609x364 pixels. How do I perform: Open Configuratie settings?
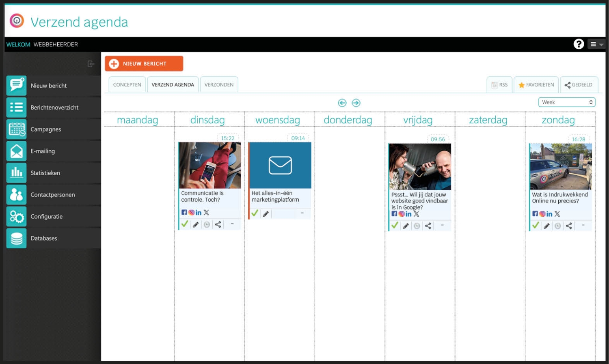[x=53, y=217]
